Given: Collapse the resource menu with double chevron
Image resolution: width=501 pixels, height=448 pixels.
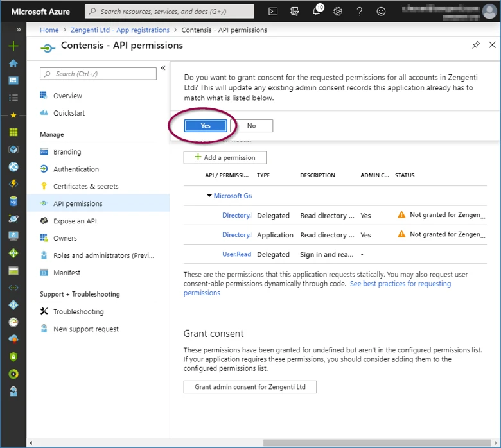Looking at the screenshot, I should tap(163, 68).
